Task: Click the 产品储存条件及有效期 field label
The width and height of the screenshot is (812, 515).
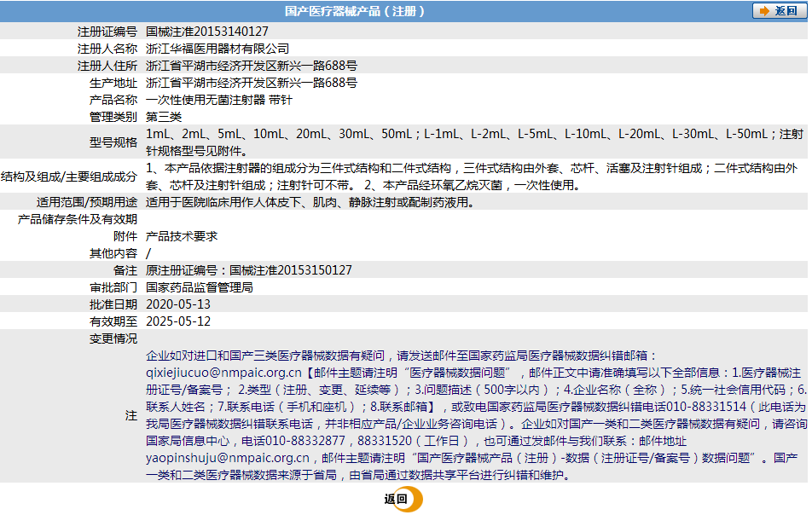Action: coord(78,219)
